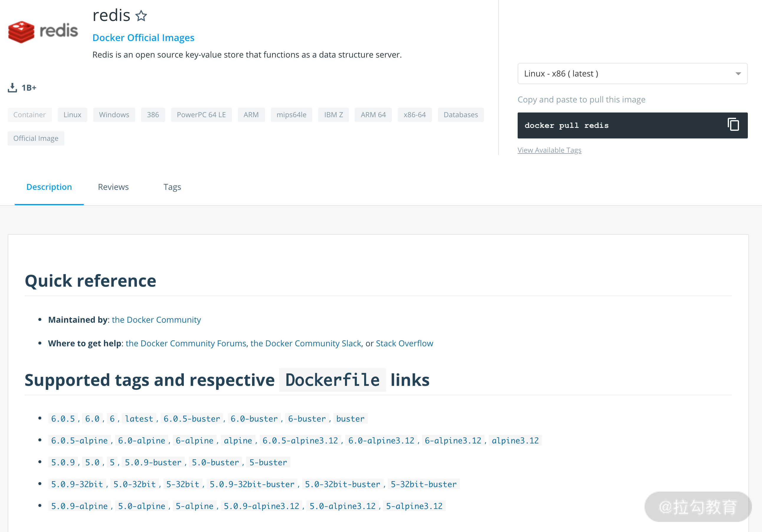762x532 pixels.
Task: Open the 5.0.9-alpine tag link
Action: pos(79,506)
